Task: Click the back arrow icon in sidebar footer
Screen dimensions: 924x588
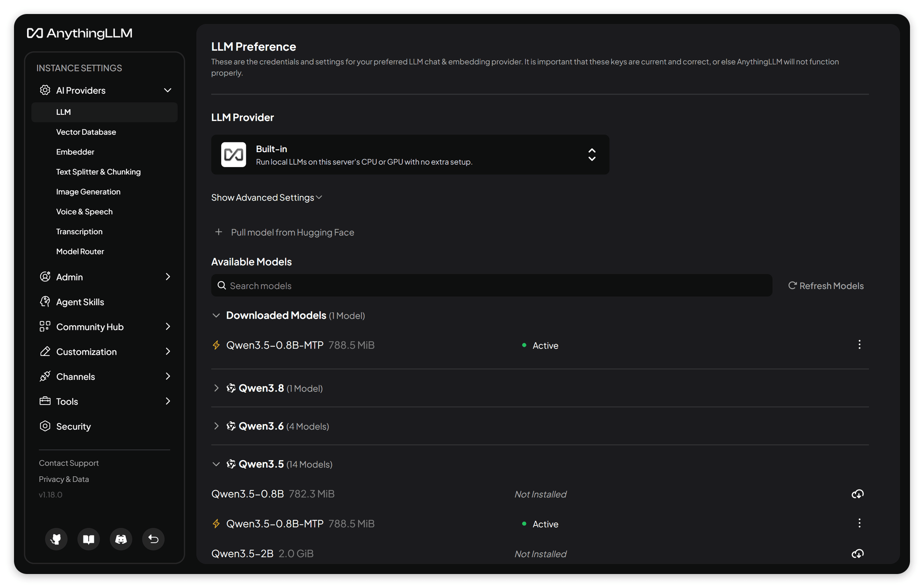Action: click(153, 539)
